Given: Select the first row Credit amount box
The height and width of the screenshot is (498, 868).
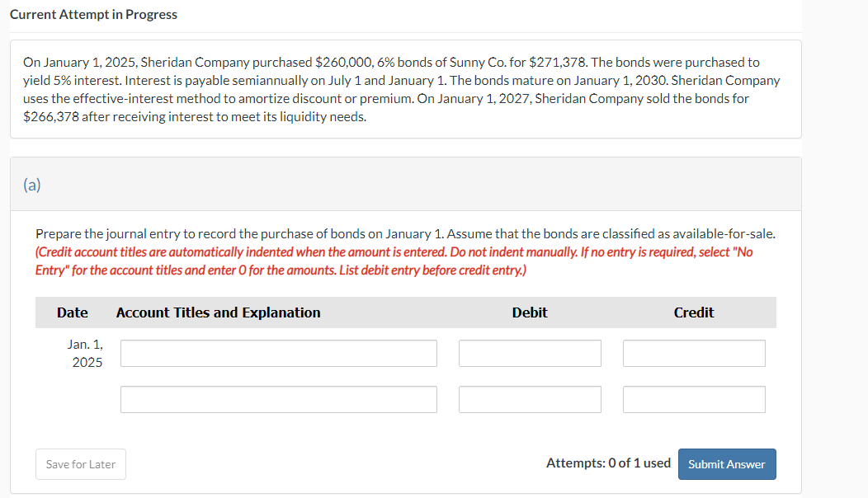Looking at the screenshot, I should [x=694, y=353].
